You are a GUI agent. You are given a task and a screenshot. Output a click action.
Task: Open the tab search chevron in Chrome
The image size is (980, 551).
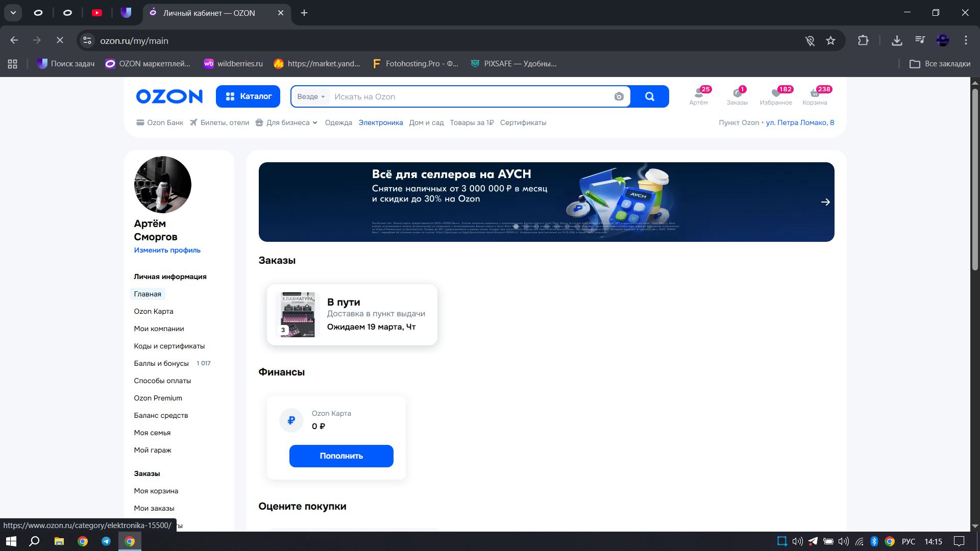[13, 13]
